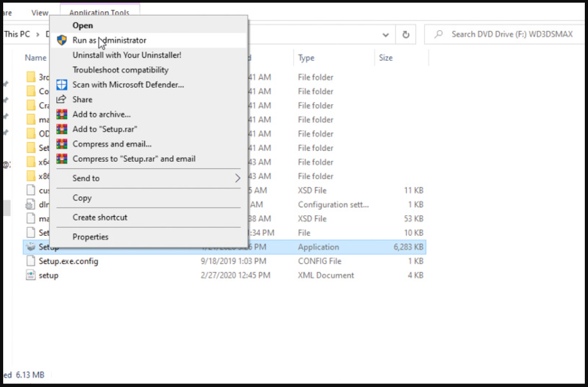
Task: Choose Troubleshoot compatibility option
Action: [x=121, y=70]
